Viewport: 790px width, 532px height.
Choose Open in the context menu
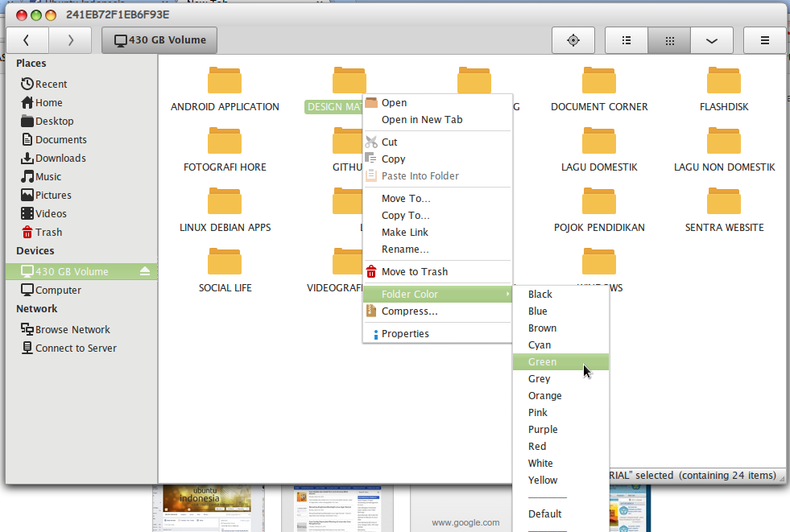click(437, 103)
